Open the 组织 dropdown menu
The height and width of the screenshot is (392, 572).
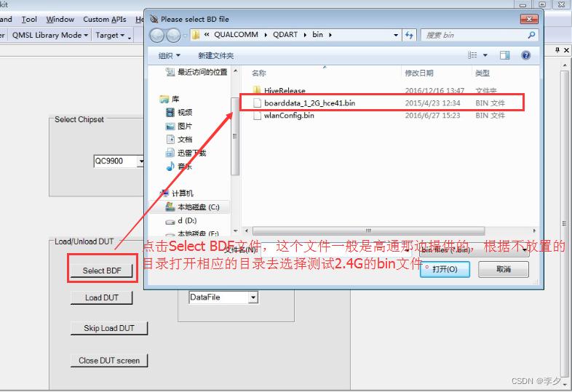pos(170,55)
